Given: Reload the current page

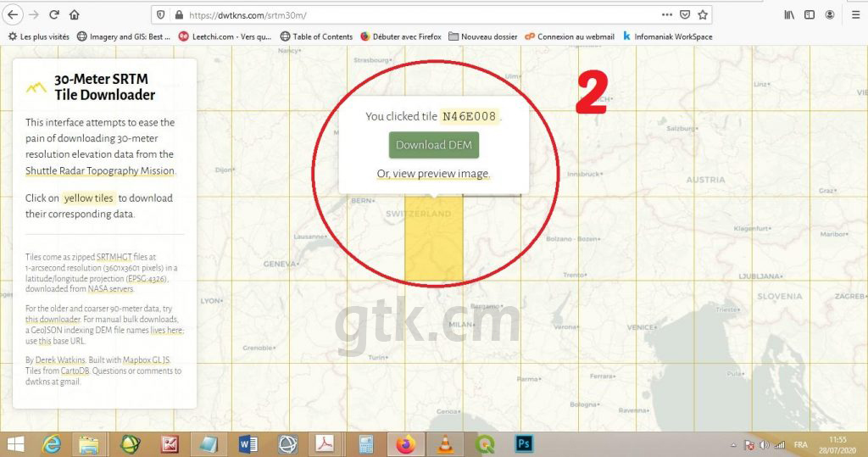Looking at the screenshot, I should [x=54, y=15].
